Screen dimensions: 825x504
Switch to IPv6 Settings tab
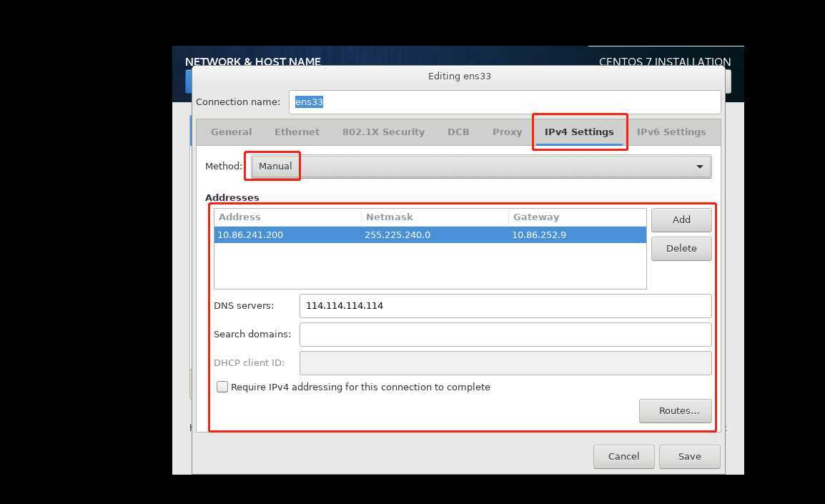click(x=671, y=132)
